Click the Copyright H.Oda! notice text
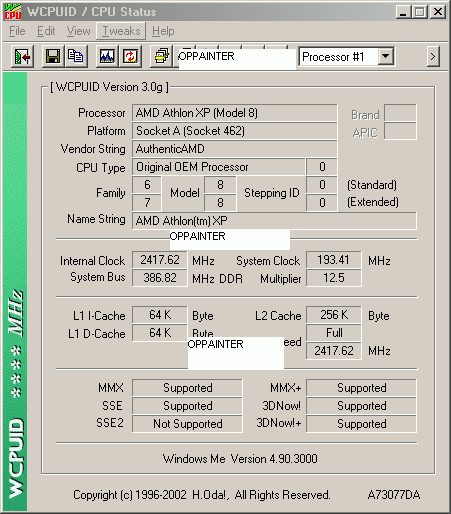Image resolution: width=451 pixels, height=514 pixels. [202, 495]
